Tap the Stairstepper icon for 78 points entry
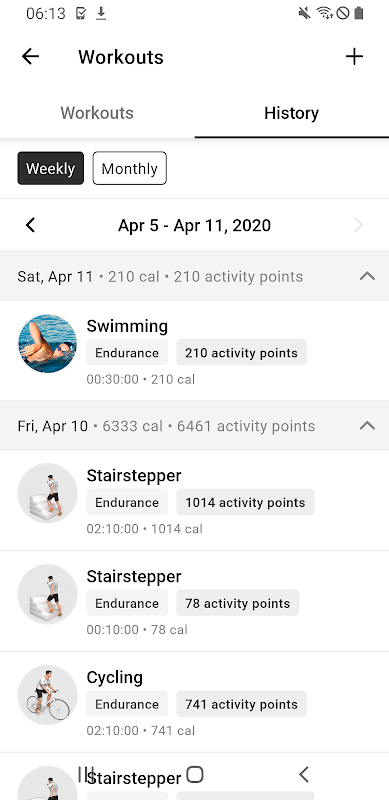The height and width of the screenshot is (800, 389). click(x=47, y=594)
